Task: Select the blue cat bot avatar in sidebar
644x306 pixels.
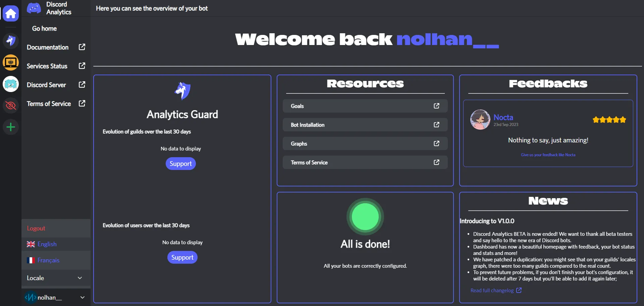Action: click(x=11, y=84)
